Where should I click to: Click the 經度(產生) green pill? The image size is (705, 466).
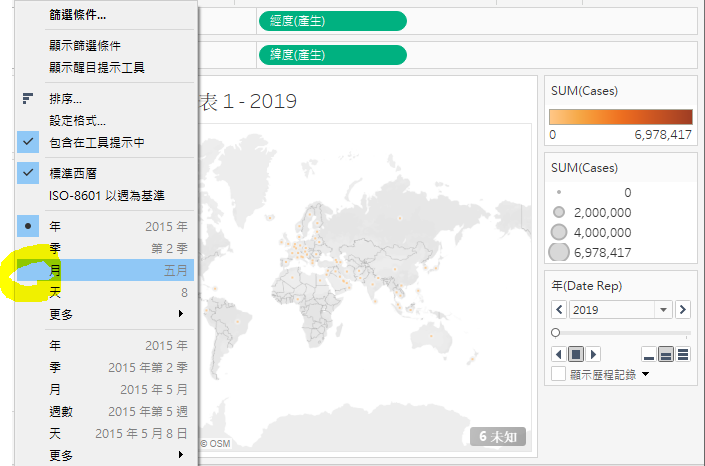[333, 21]
